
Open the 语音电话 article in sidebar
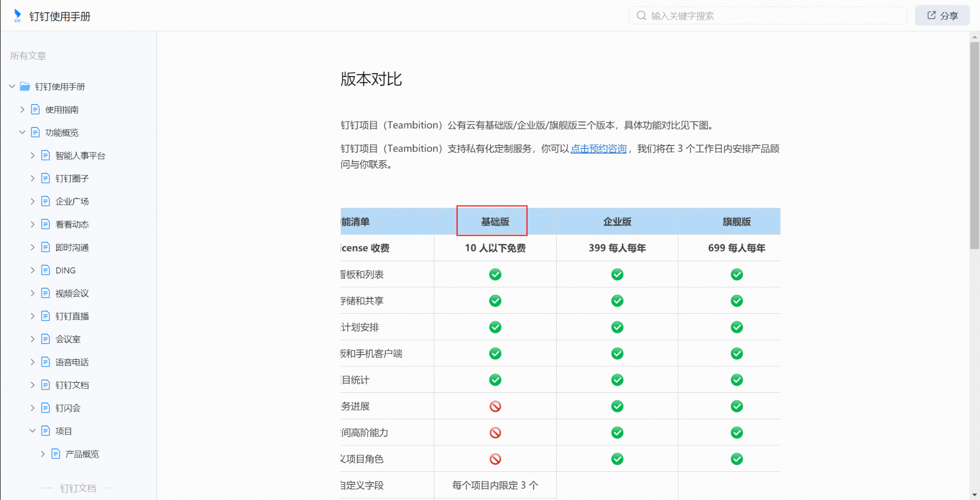(x=72, y=362)
